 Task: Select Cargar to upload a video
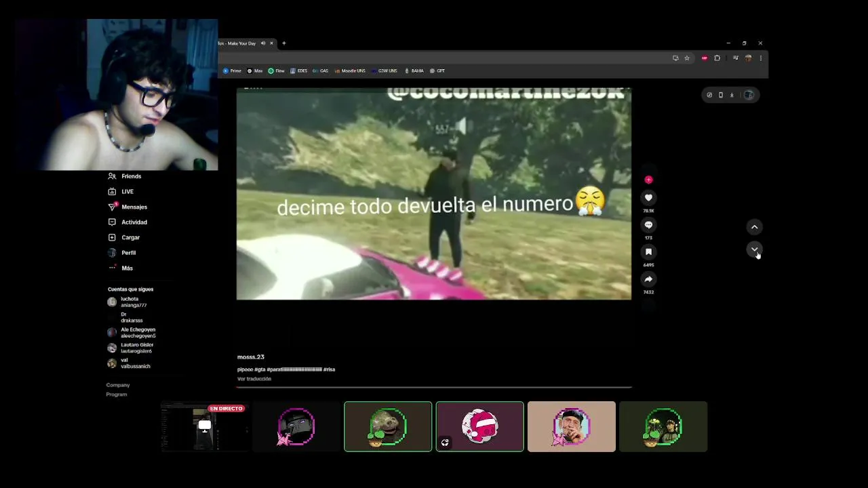pos(124,237)
